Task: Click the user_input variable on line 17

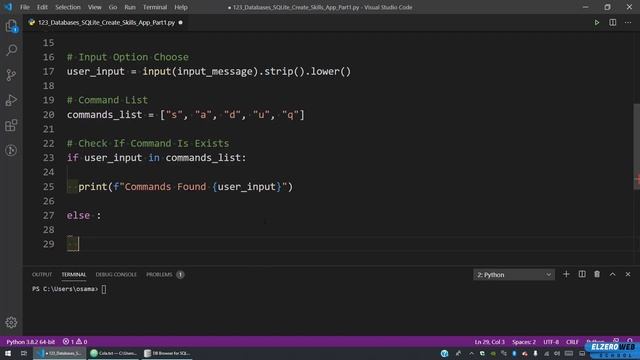Action: [x=96, y=71]
